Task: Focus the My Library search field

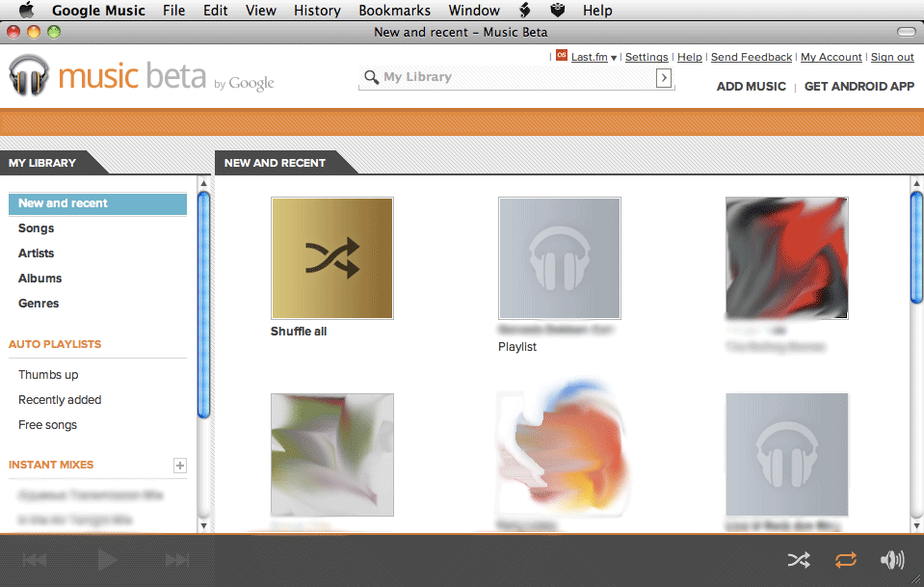Action: point(516,77)
